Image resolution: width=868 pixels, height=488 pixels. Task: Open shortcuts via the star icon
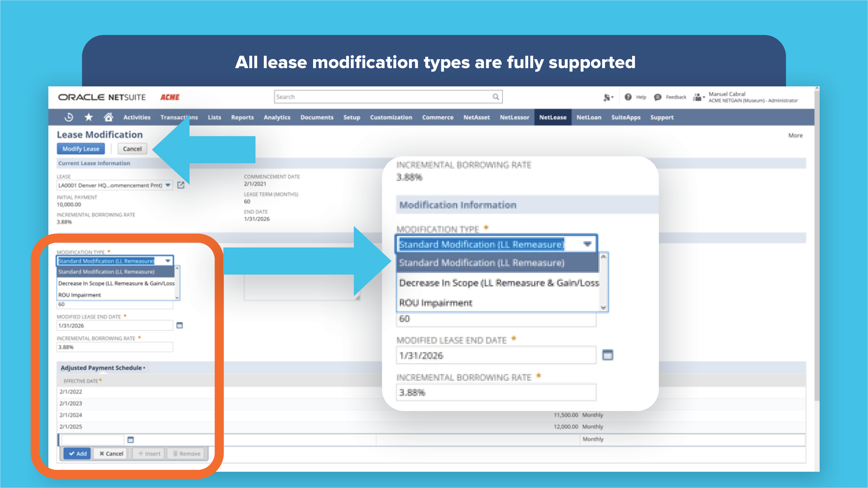pos(88,117)
